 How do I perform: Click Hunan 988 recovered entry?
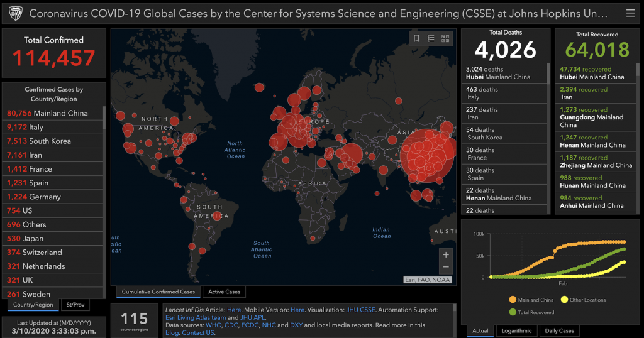[596, 182]
